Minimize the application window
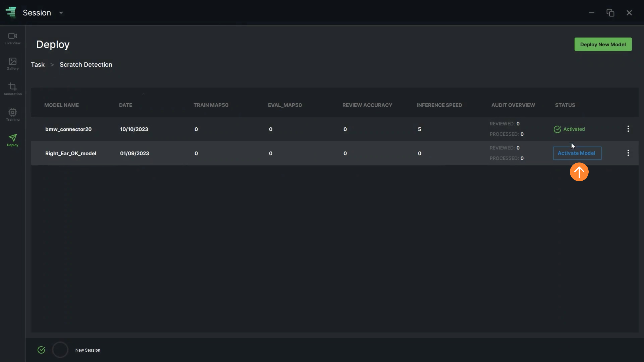Image resolution: width=644 pixels, height=362 pixels. click(x=591, y=13)
